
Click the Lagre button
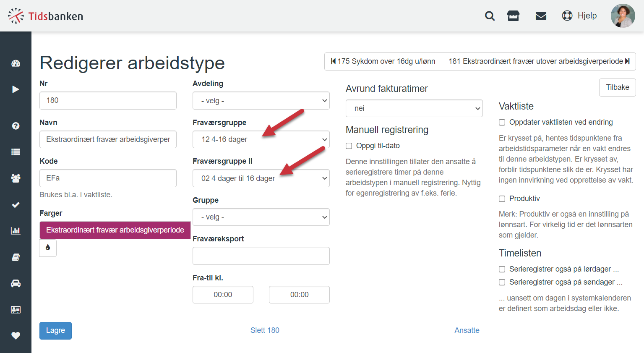55,331
